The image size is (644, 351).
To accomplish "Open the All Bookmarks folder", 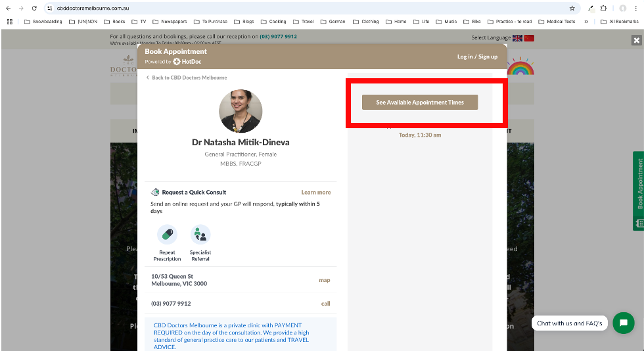I will coord(620,22).
